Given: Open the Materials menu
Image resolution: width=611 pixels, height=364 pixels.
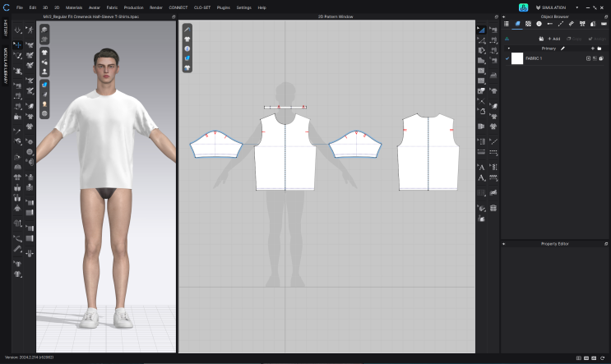Looking at the screenshot, I should click(x=74, y=7).
